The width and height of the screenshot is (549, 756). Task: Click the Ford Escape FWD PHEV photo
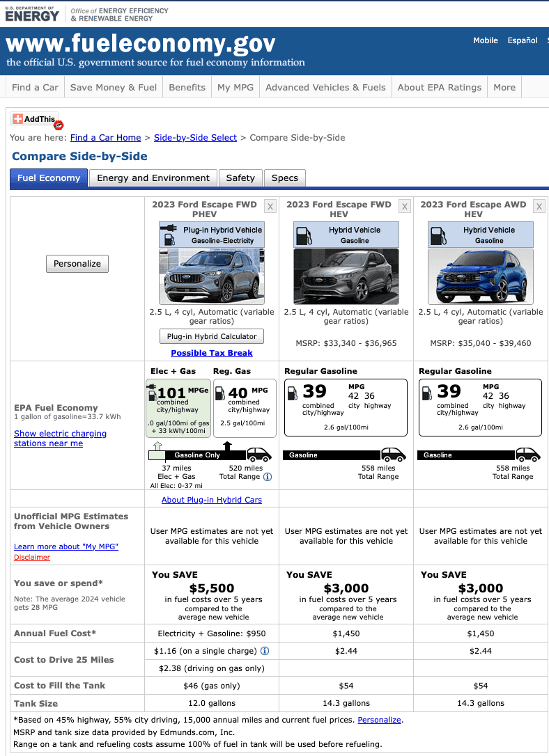pyautogui.click(x=212, y=276)
